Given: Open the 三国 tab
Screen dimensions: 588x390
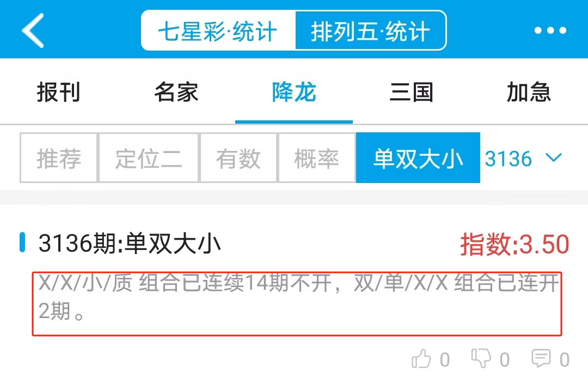Looking at the screenshot, I should (x=412, y=92).
